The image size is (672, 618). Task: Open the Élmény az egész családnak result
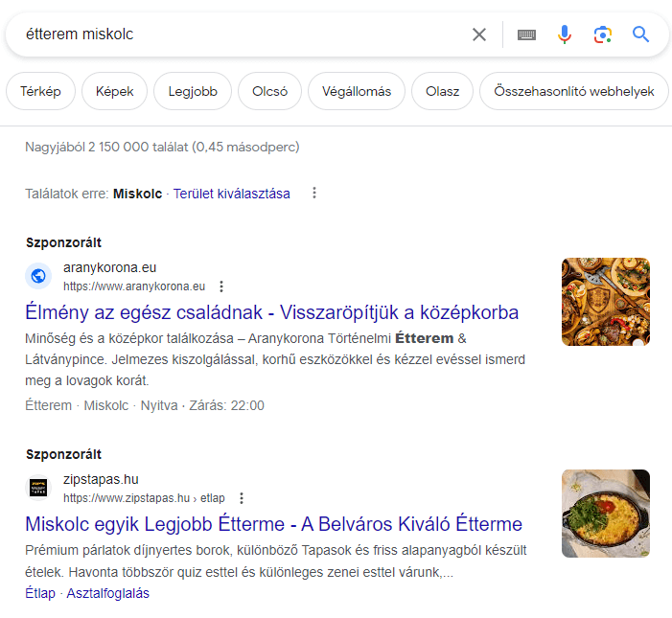[271, 312]
